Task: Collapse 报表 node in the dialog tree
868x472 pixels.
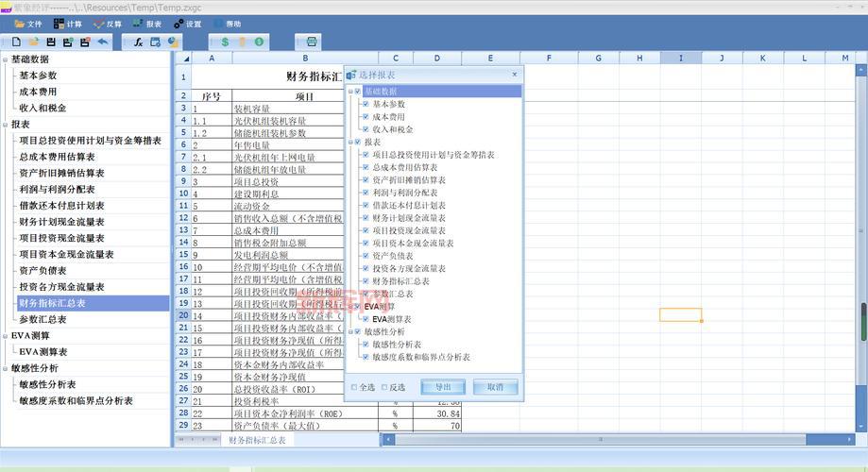Action: [350, 143]
